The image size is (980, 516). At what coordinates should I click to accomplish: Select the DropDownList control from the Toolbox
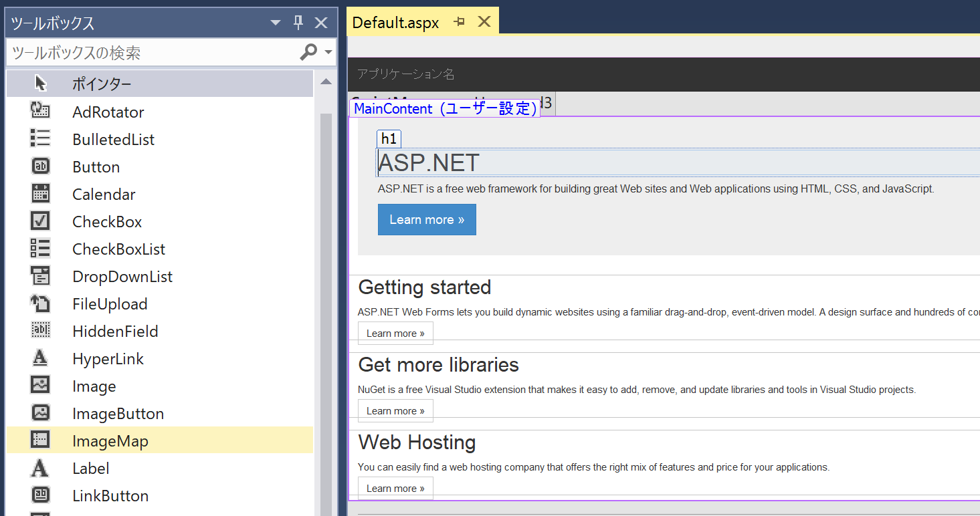(x=122, y=276)
